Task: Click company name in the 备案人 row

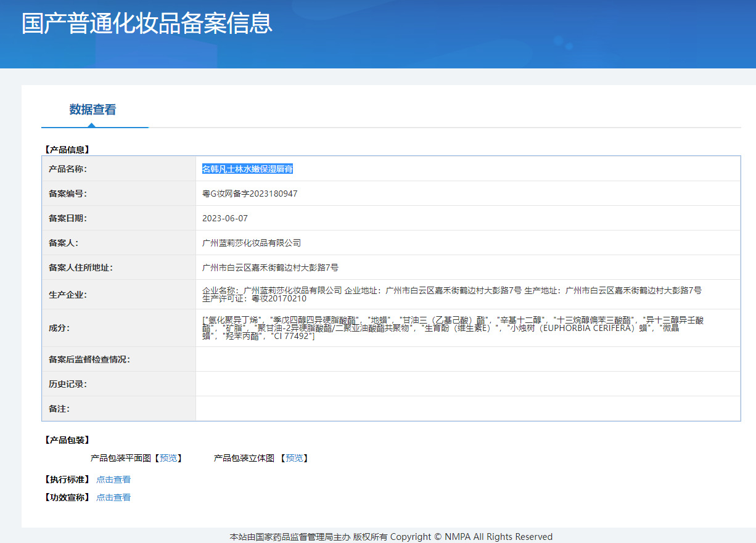Action: pos(252,243)
